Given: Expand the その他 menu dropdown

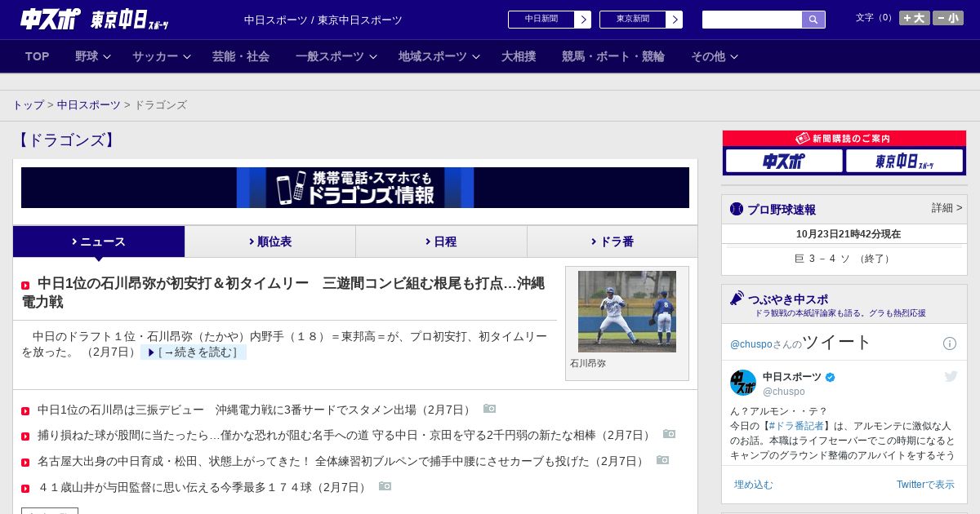Looking at the screenshot, I should 714,56.
